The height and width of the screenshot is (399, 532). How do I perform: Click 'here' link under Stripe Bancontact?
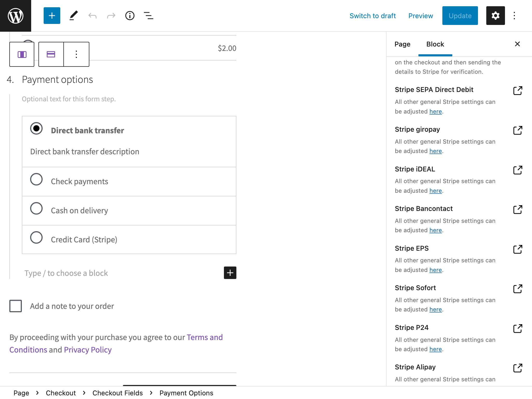pos(436,230)
